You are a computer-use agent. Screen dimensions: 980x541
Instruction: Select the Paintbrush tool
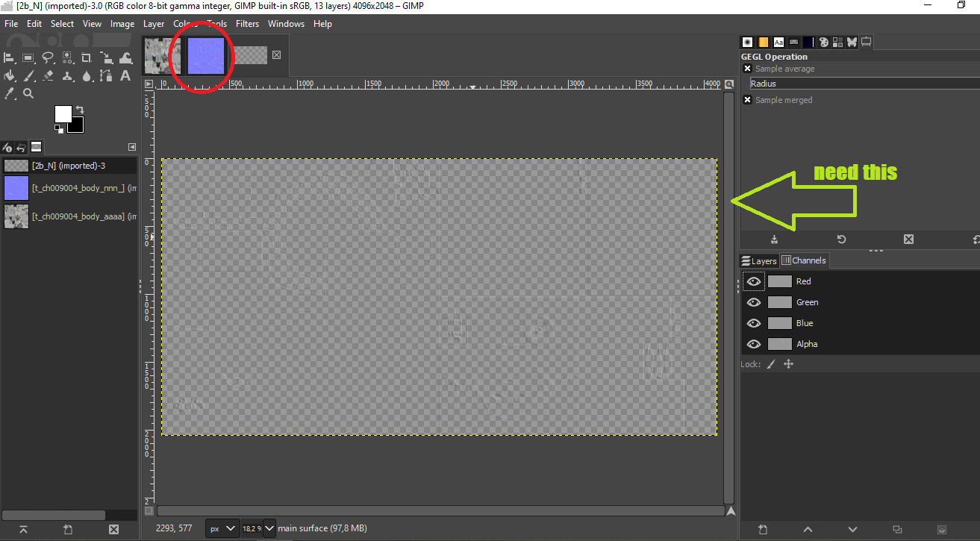click(28, 75)
